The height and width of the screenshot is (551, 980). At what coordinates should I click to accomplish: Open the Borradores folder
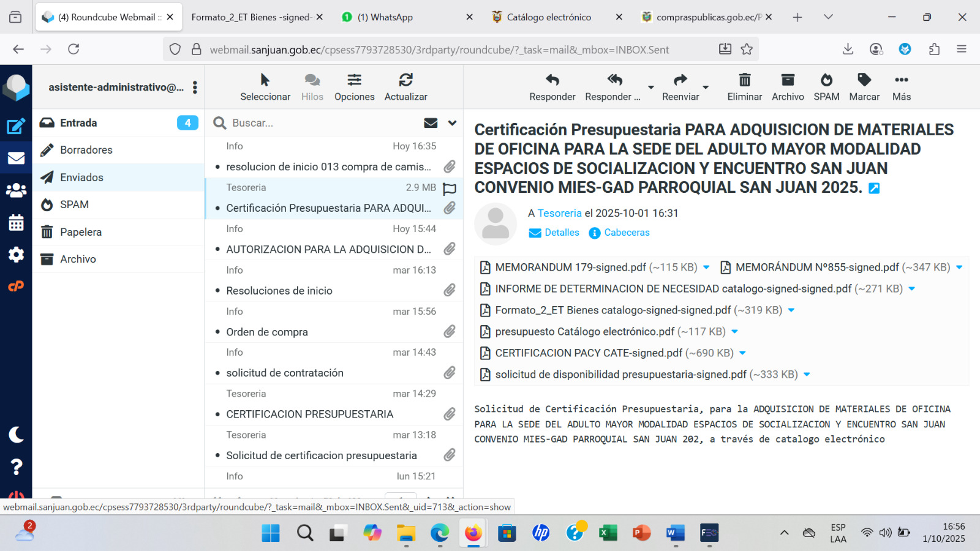click(x=86, y=150)
